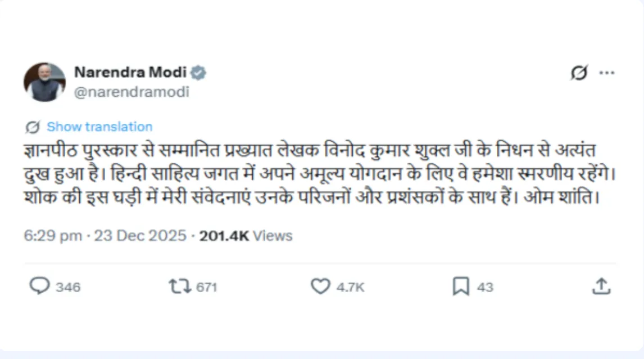Click the small icon before Show translation

point(33,127)
